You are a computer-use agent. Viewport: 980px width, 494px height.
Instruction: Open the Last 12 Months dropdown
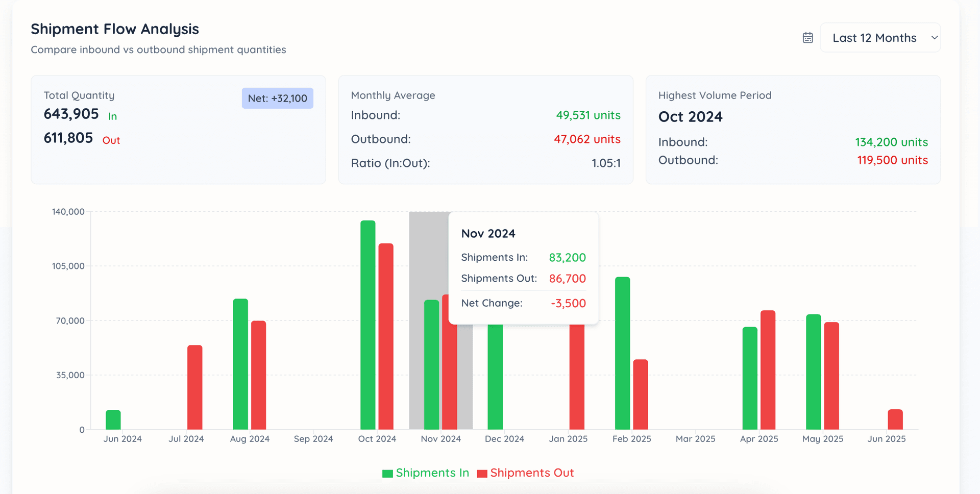click(879, 38)
